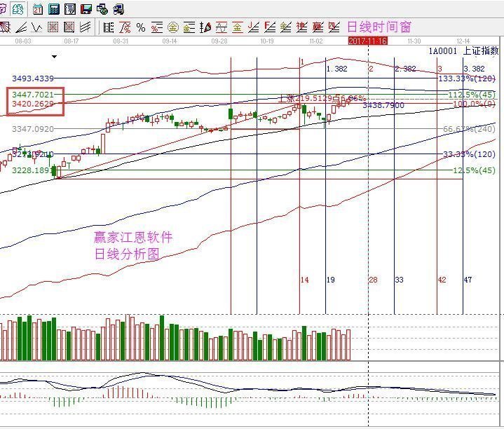Screen dimensions: 504x429
Task: Select the wave curve with red lines tool
Action: coord(221,27)
